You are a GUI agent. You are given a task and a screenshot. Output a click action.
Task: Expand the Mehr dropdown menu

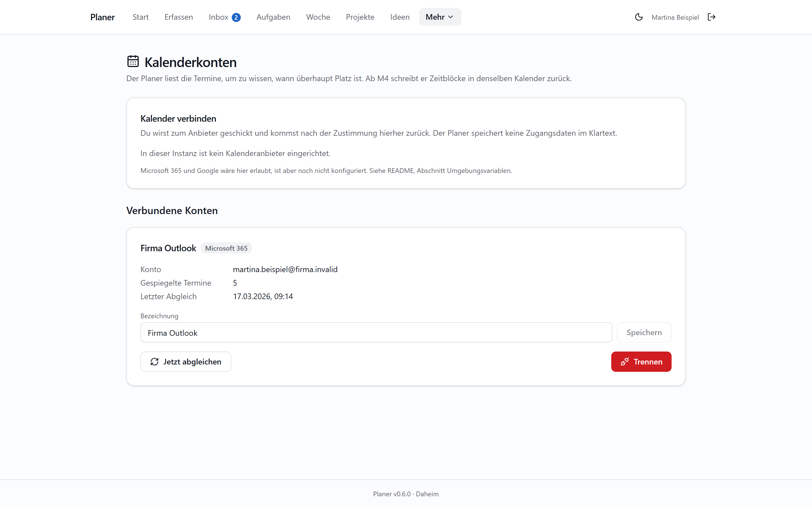pyautogui.click(x=440, y=17)
